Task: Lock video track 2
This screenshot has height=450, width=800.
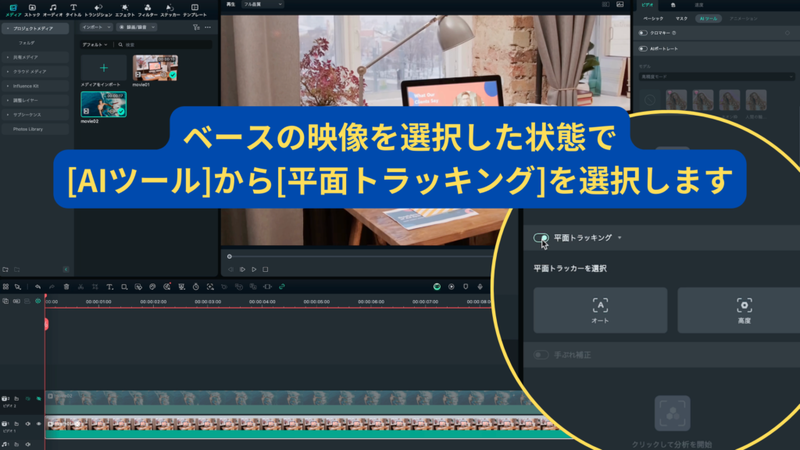Action: point(16,398)
